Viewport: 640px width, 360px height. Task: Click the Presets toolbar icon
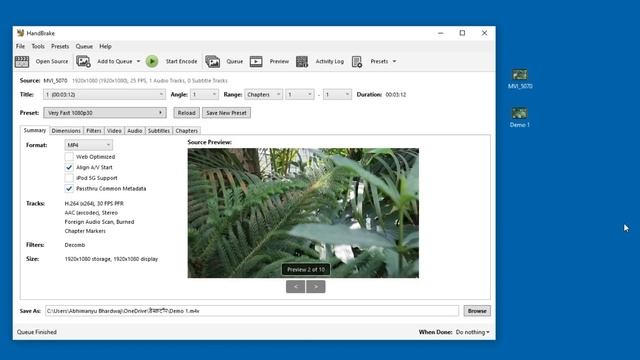357,62
